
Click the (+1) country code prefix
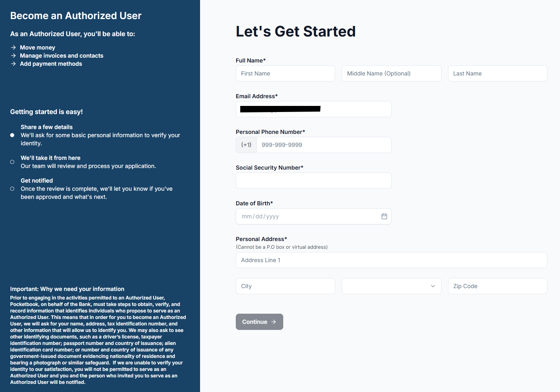(246, 144)
